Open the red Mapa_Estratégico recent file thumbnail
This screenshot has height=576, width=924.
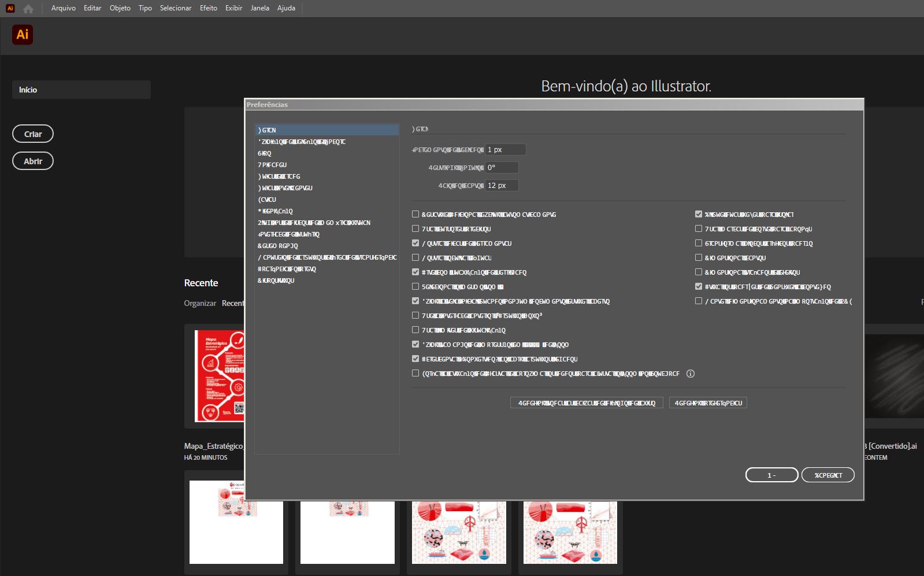coord(219,376)
